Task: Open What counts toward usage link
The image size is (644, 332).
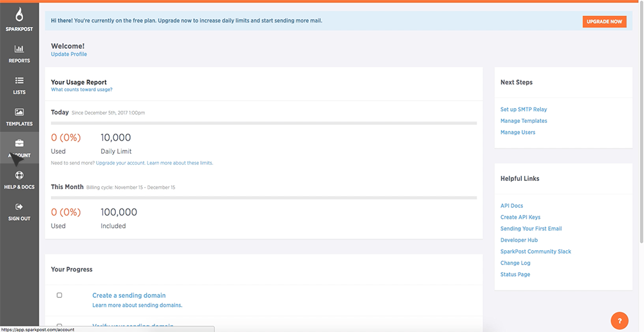Action: pos(81,90)
